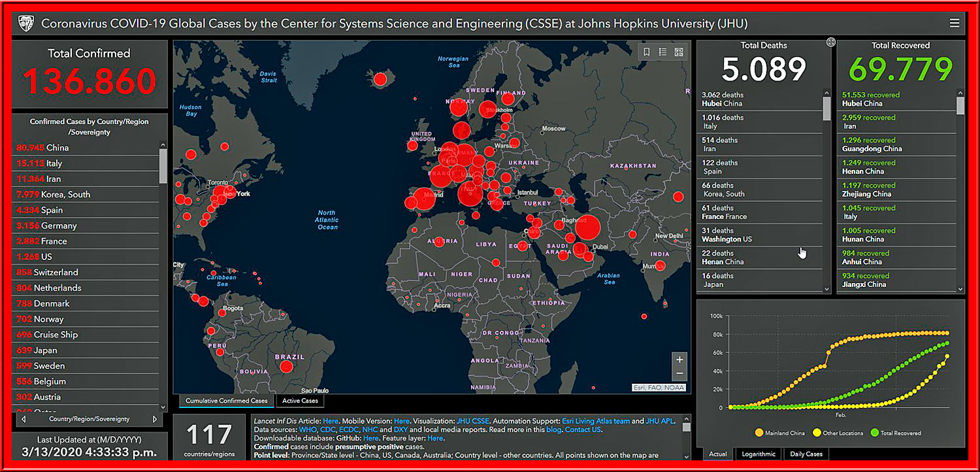Click the info text panel scrollbar thumb
The height and width of the screenshot is (472, 980).
tap(687, 427)
